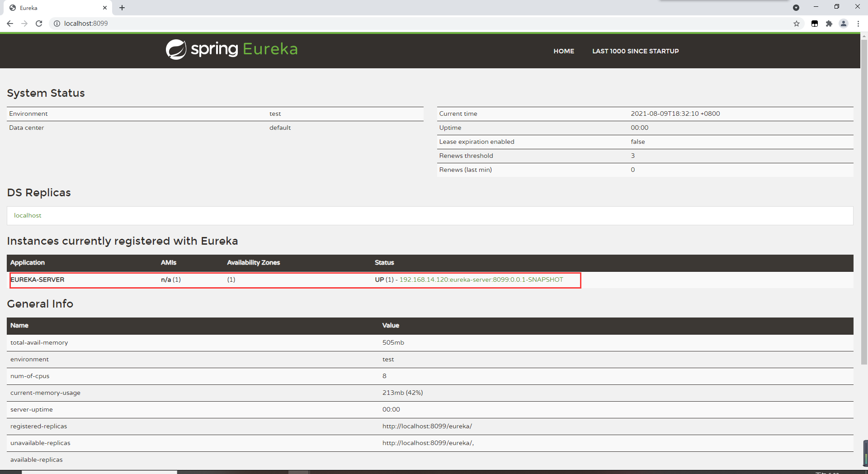Bookmark this page with the star icon
Viewport: 868px width, 474px height.
797,24
